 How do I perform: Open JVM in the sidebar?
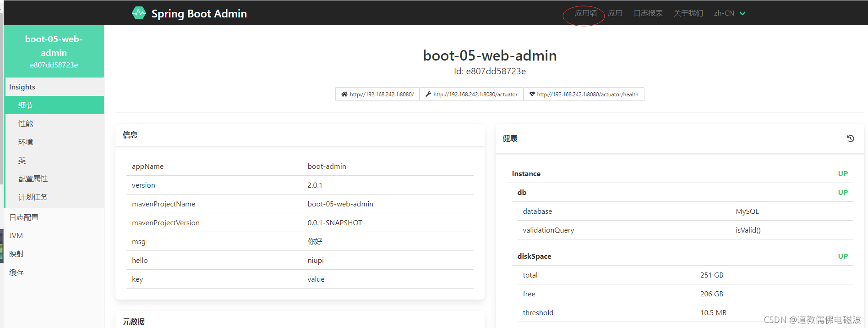point(55,235)
